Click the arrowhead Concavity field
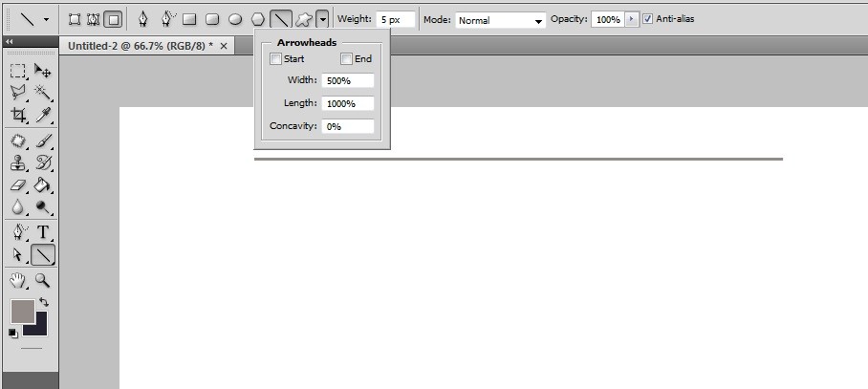 348,126
